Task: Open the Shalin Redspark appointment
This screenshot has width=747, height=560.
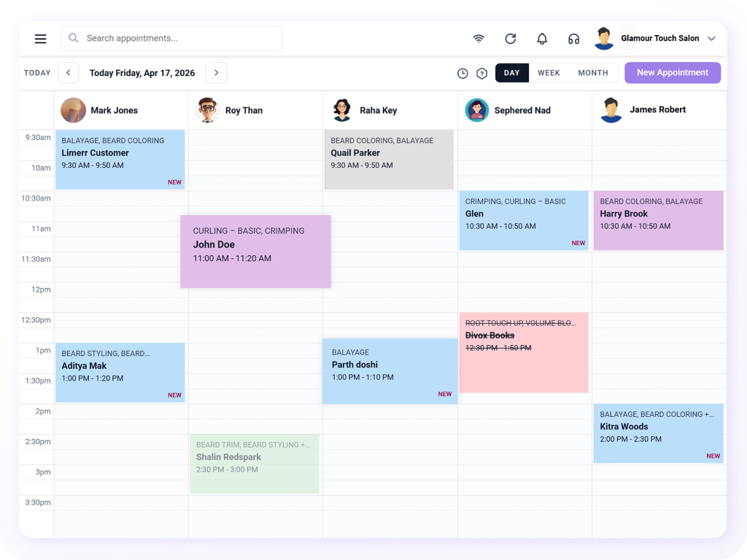Action: click(255, 464)
